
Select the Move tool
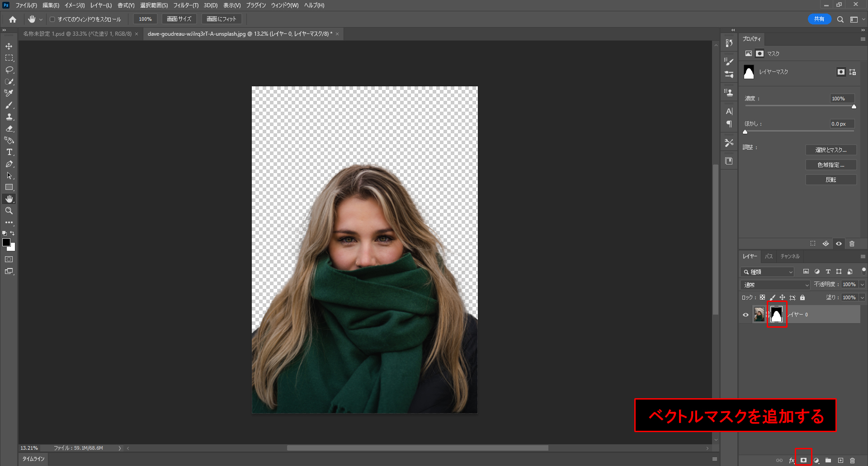pos(9,47)
